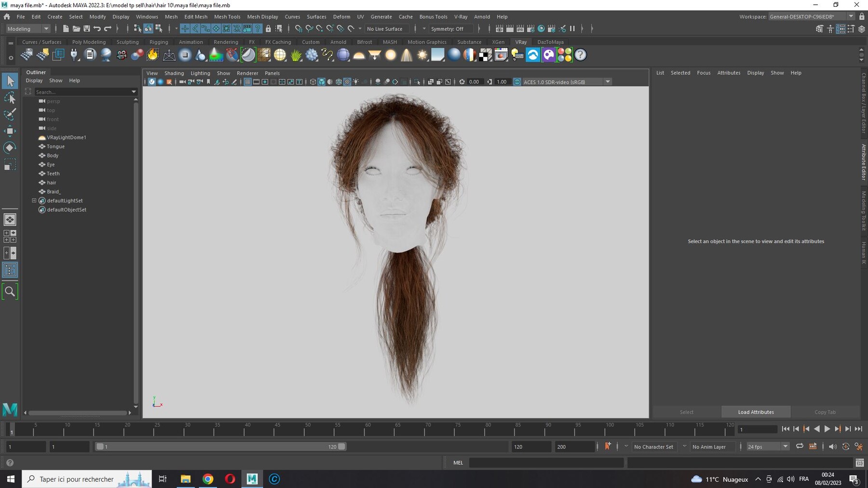Click the V-Ray sun light shelf icon
This screenshot has height=488, width=868.
point(422,55)
